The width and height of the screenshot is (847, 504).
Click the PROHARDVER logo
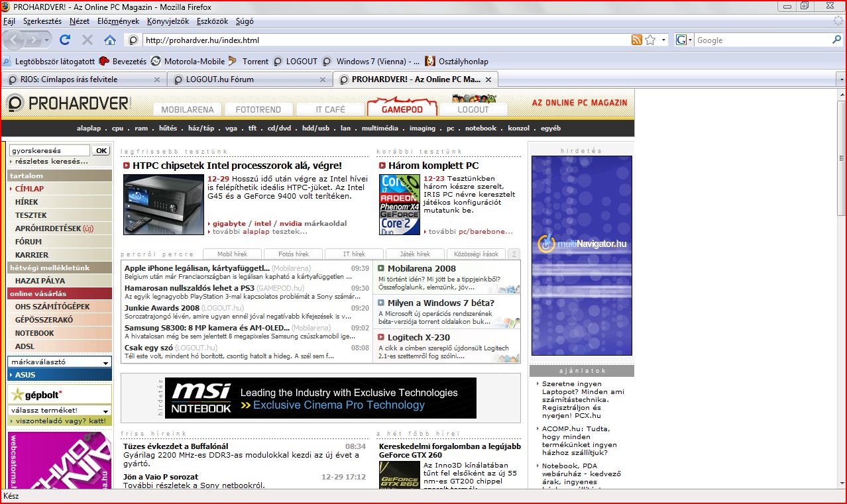[x=69, y=103]
